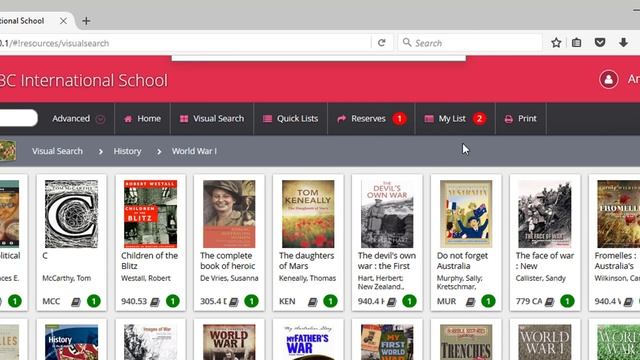This screenshot has width=640, height=360.
Task: Open the World War I book cover, second row
Action: coord(229,342)
